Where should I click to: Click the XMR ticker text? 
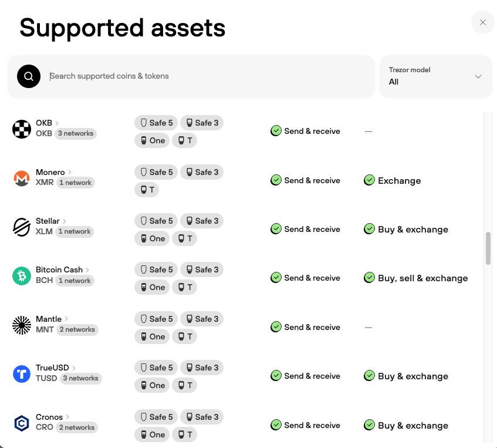[45, 183]
